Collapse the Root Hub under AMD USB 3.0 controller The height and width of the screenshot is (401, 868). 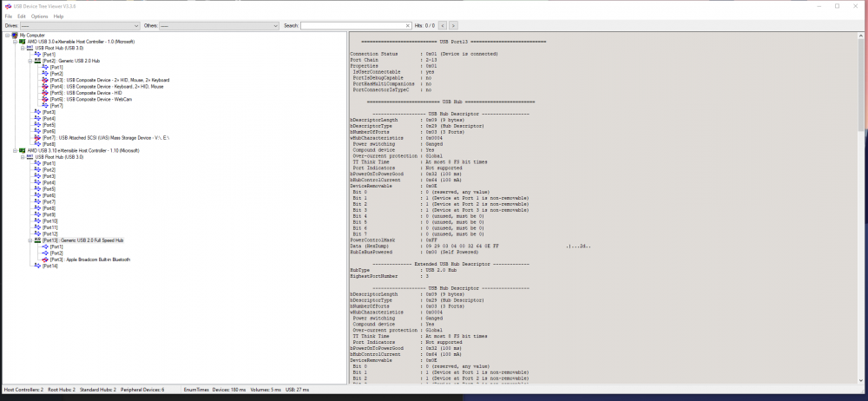(23, 49)
